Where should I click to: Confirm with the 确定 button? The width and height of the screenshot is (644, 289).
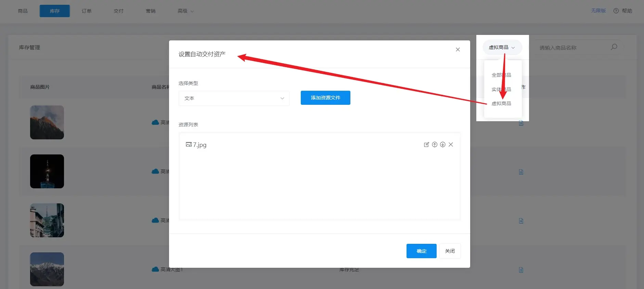(421, 251)
